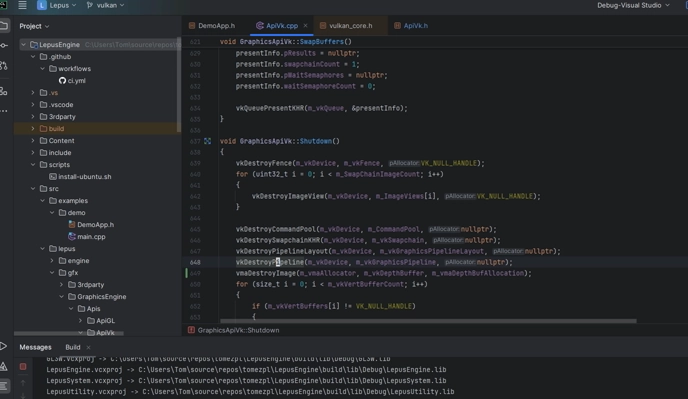Open the Pull Requests tool window icon
Image resolution: width=688 pixels, height=399 pixels.
[x=4, y=66]
